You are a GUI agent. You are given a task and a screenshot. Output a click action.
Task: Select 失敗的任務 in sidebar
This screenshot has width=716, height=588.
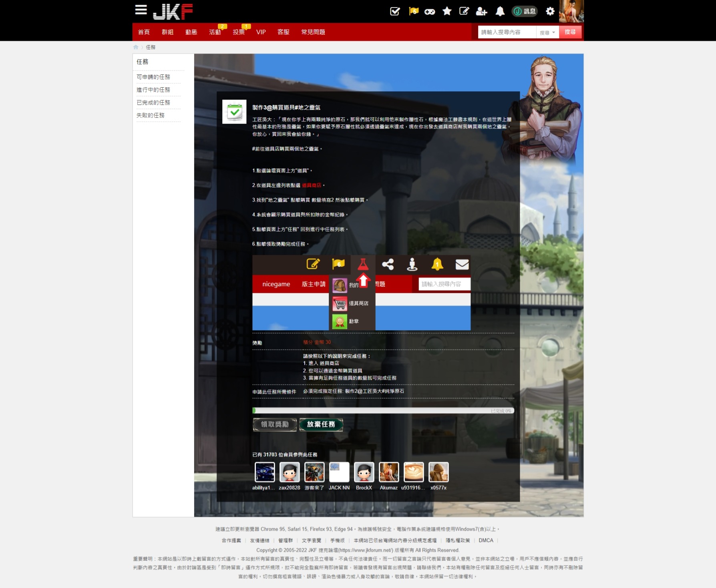(x=151, y=115)
